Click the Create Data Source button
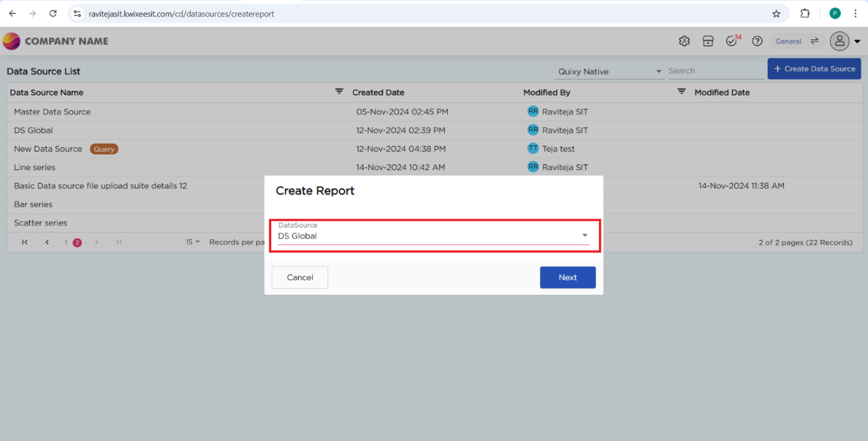868x441 pixels. [814, 68]
